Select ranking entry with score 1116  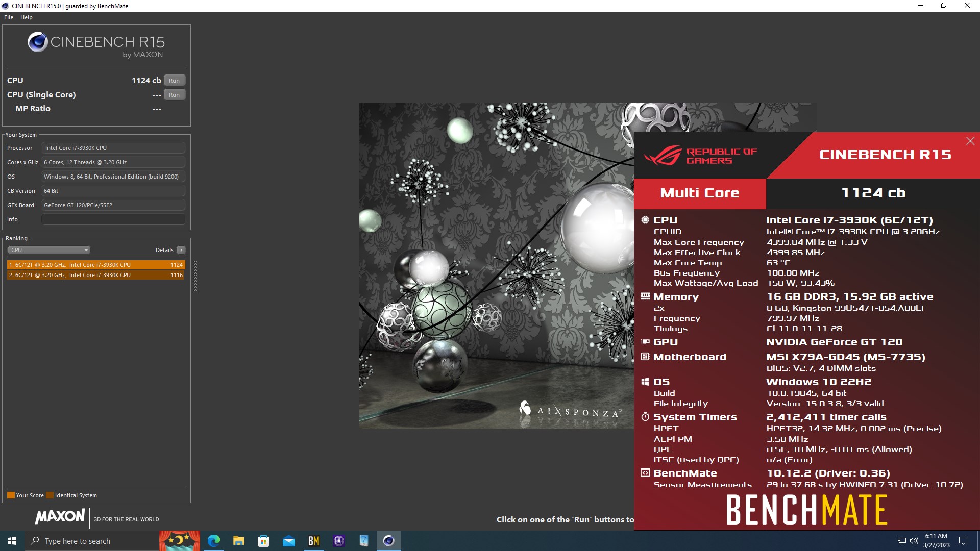click(96, 275)
